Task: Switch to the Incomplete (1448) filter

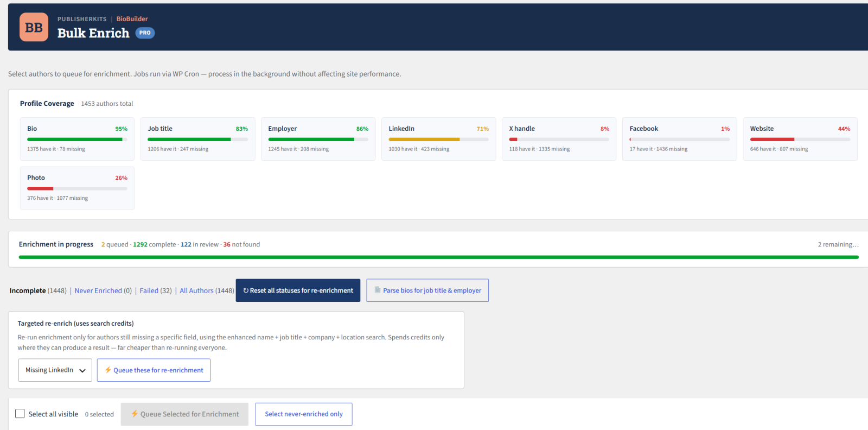Action: (x=38, y=290)
